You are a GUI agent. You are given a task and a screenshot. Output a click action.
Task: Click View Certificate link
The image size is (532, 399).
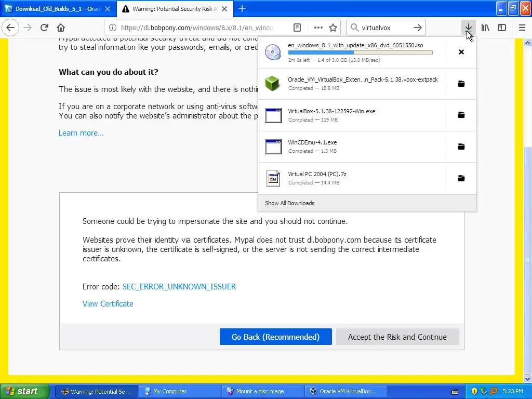[x=108, y=303]
